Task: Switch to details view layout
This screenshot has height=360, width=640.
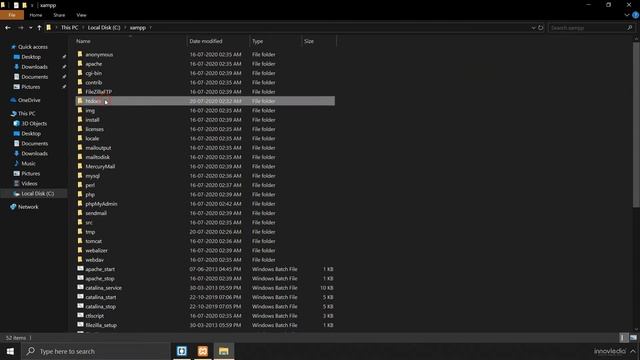Action: [623, 338]
